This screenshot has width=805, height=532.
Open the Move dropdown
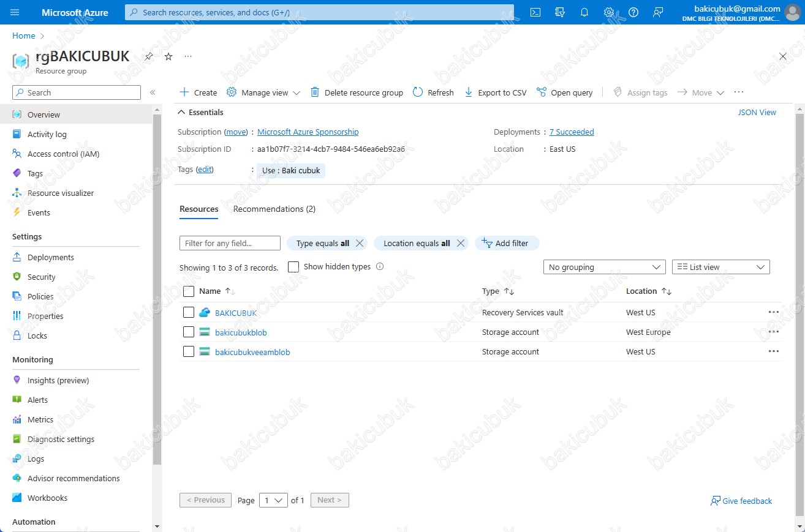[x=701, y=92]
